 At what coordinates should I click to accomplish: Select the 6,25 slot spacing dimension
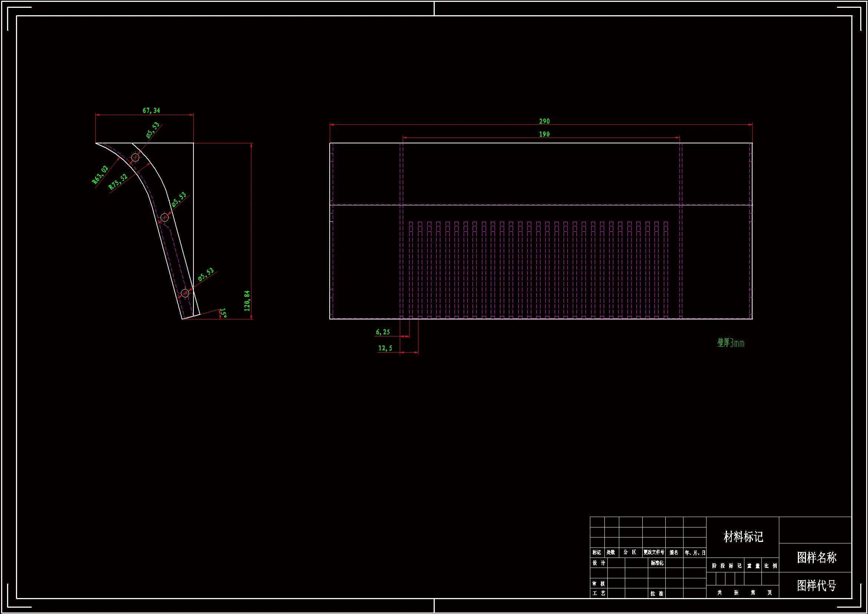tap(383, 332)
